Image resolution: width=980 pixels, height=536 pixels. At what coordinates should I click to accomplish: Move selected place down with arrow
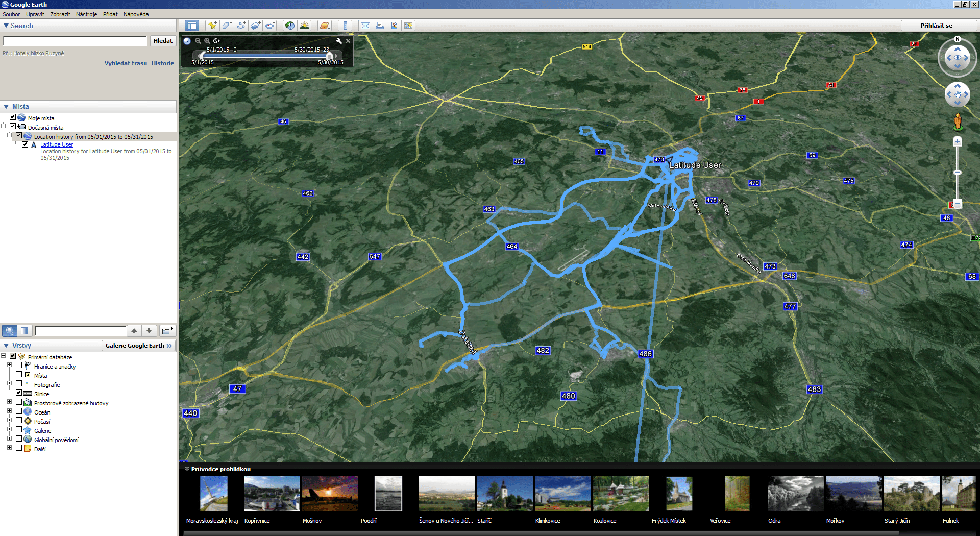click(x=149, y=331)
